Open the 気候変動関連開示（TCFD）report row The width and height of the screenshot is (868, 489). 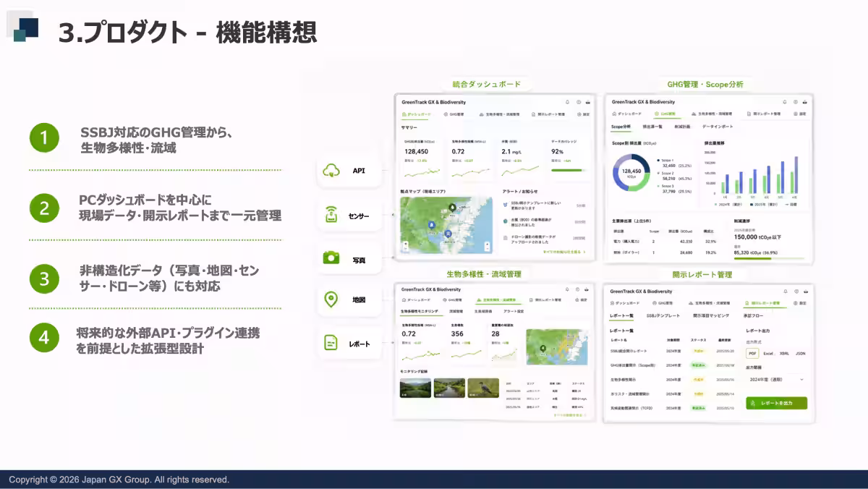673,408
